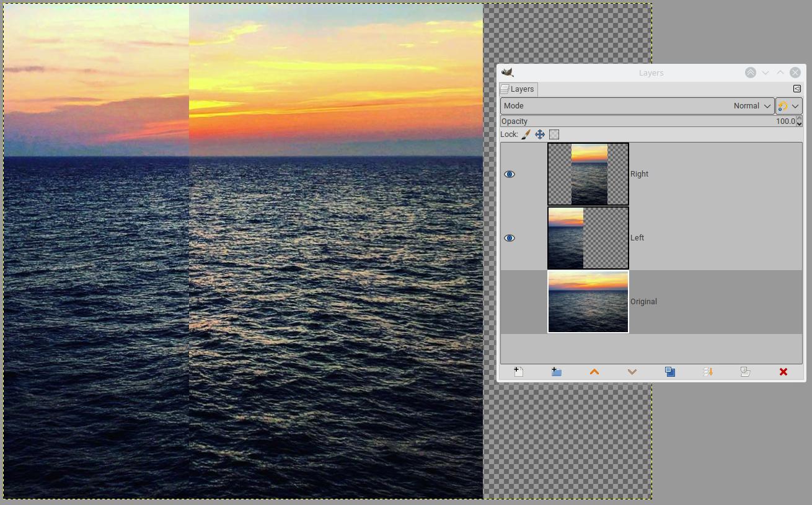Delete the selected layer
Viewport: 812px width, 505px height.
[x=783, y=372]
